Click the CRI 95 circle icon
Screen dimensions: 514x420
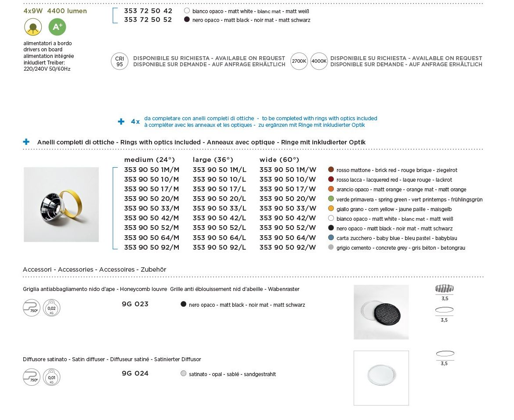tap(119, 61)
